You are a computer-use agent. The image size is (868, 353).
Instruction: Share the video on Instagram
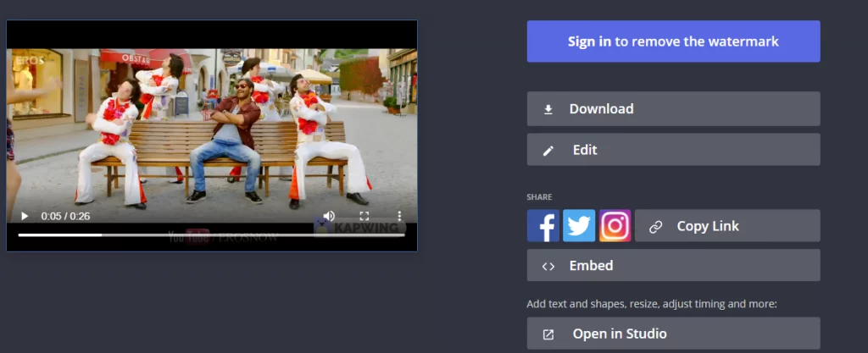tap(615, 226)
